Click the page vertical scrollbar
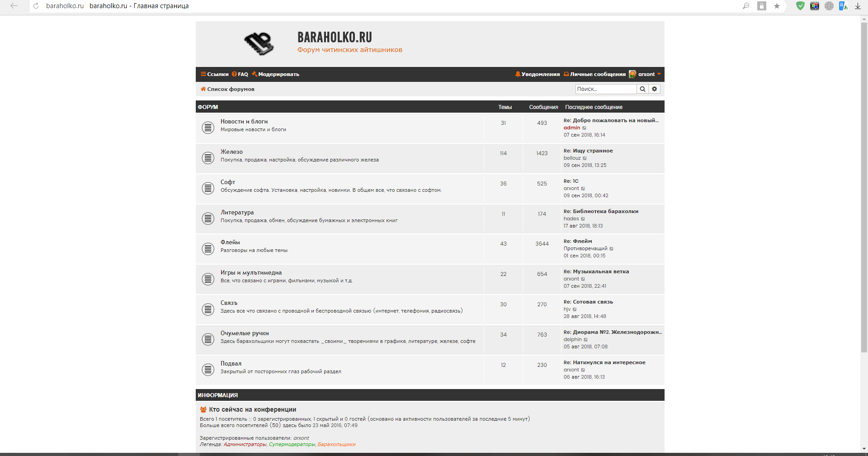The height and width of the screenshot is (456, 868). (x=864, y=181)
